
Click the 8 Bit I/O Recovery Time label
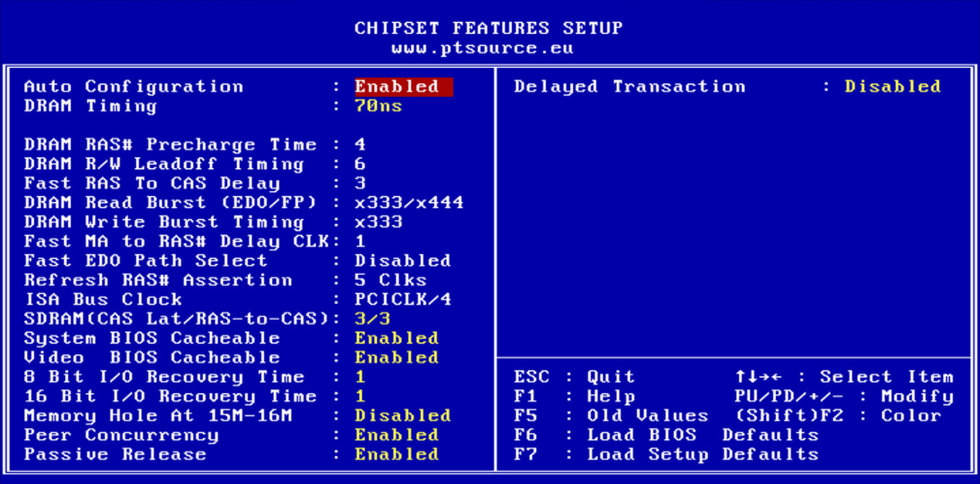pos(164,377)
